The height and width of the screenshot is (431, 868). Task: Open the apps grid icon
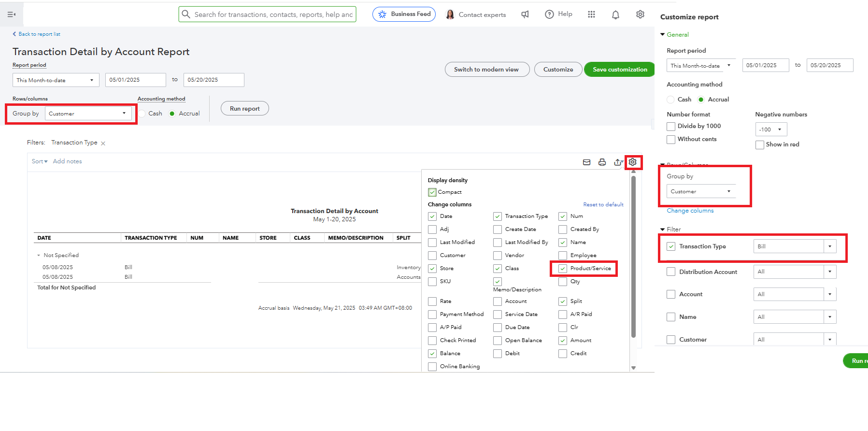[591, 14]
